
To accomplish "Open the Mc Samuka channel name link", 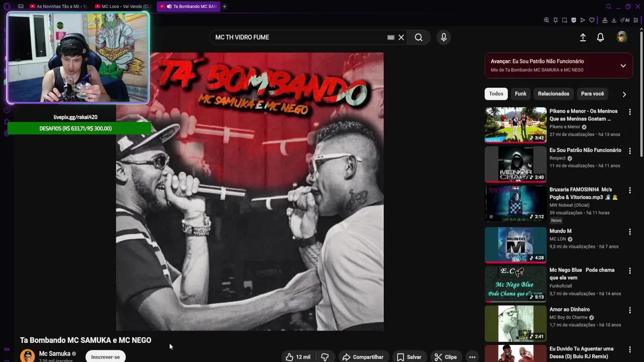I will click(x=55, y=353).
